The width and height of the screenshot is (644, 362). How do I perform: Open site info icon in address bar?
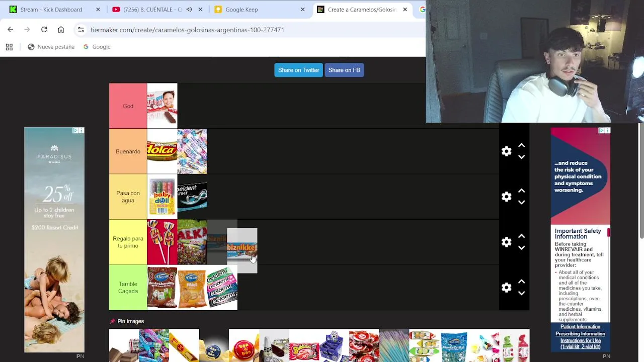click(81, 30)
